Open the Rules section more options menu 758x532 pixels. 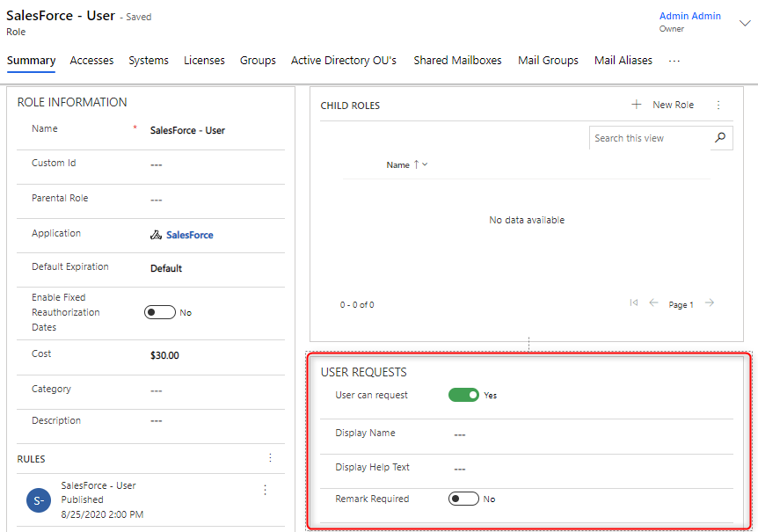tap(270, 458)
